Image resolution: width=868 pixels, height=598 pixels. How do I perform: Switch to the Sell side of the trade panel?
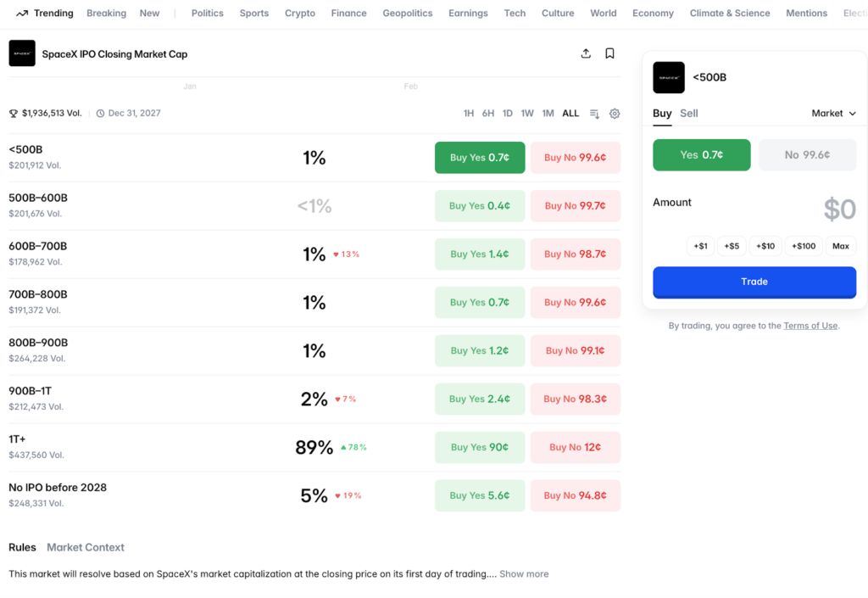(688, 113)
